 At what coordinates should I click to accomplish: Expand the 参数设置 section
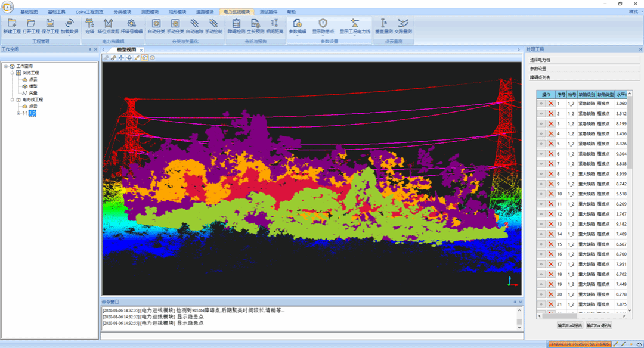coord(584,69)
